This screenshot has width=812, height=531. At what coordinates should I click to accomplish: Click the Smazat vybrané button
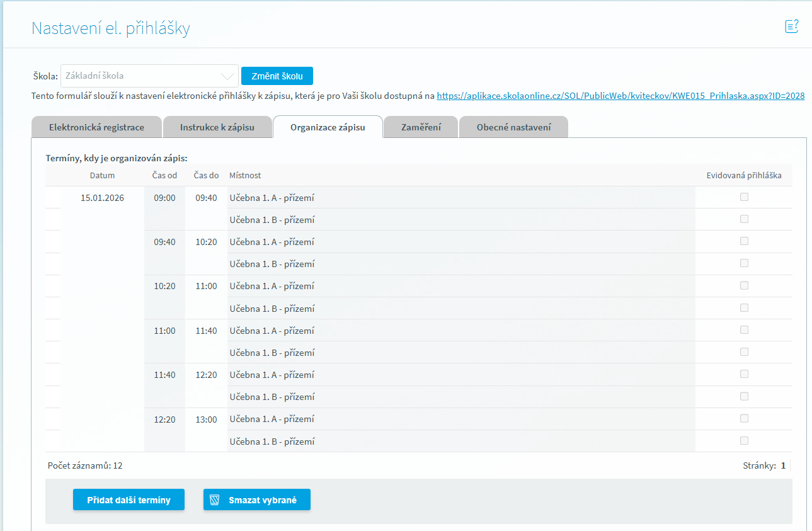click(257, 500)
